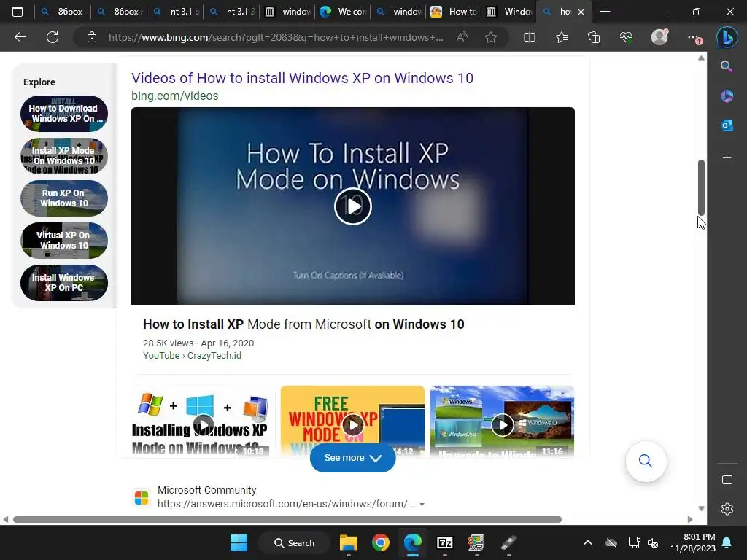
Task: Open Microsoft Community result link
Action: tap(206, 490)
